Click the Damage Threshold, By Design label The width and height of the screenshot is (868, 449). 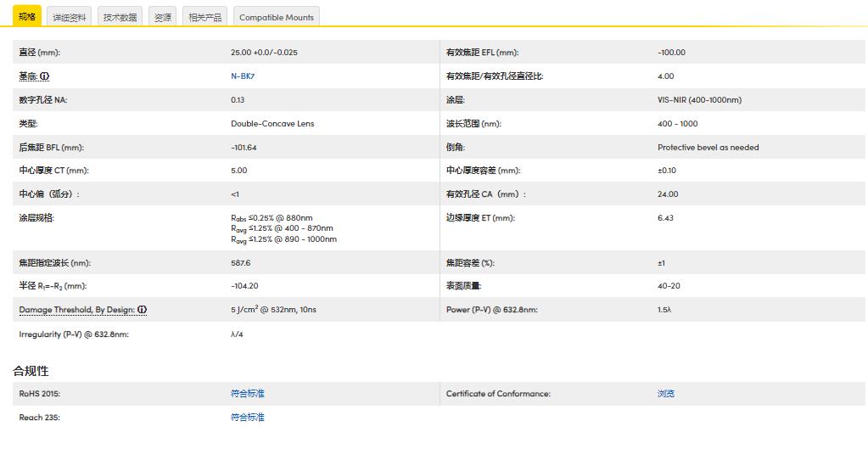76,310
